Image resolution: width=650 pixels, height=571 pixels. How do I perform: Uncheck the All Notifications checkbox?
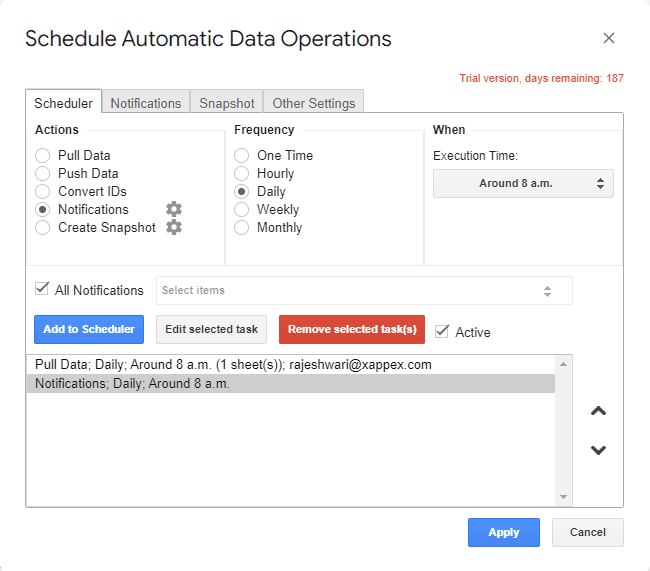42,289
